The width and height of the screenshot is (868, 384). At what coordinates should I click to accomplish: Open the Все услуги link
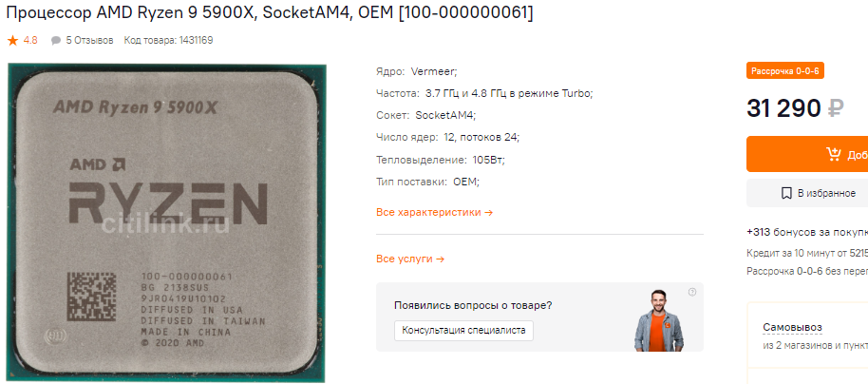410,259
